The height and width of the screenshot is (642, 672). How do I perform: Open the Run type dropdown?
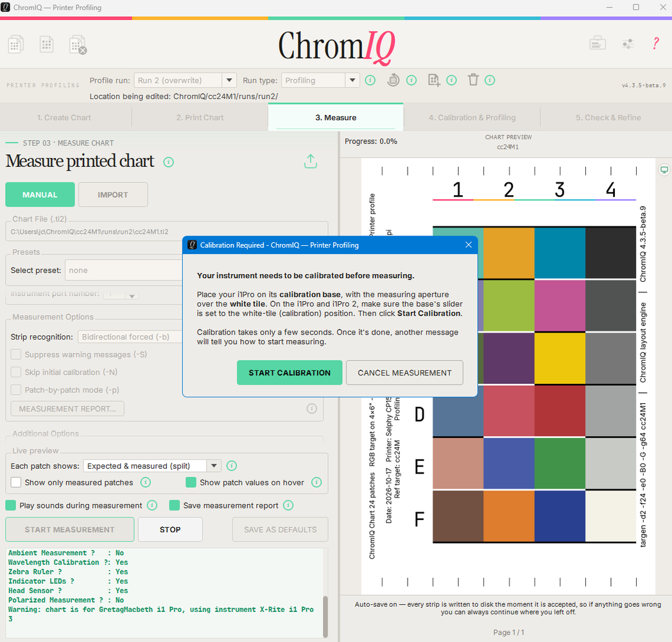(320, 80)
